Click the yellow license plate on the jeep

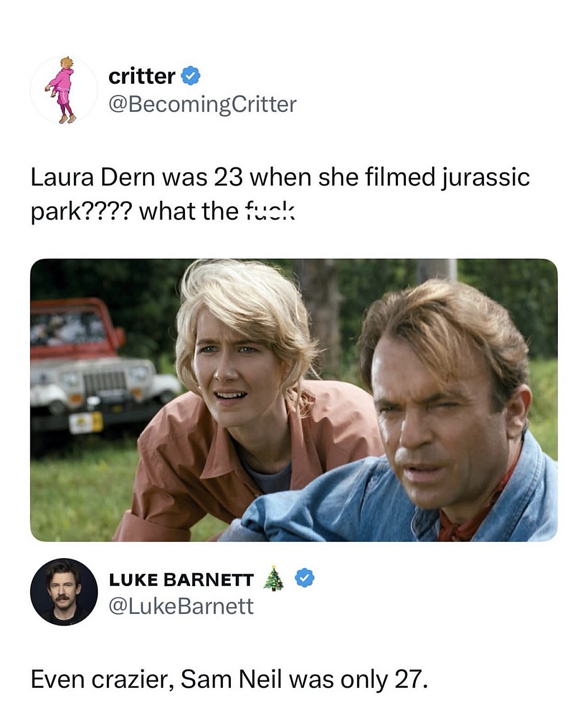point(86,422)
